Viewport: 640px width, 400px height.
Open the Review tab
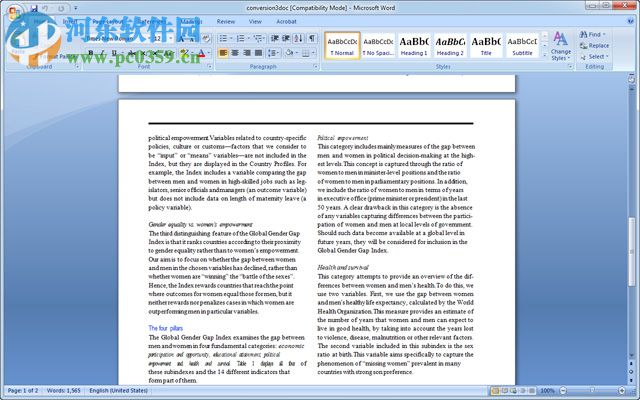[226, 21]
